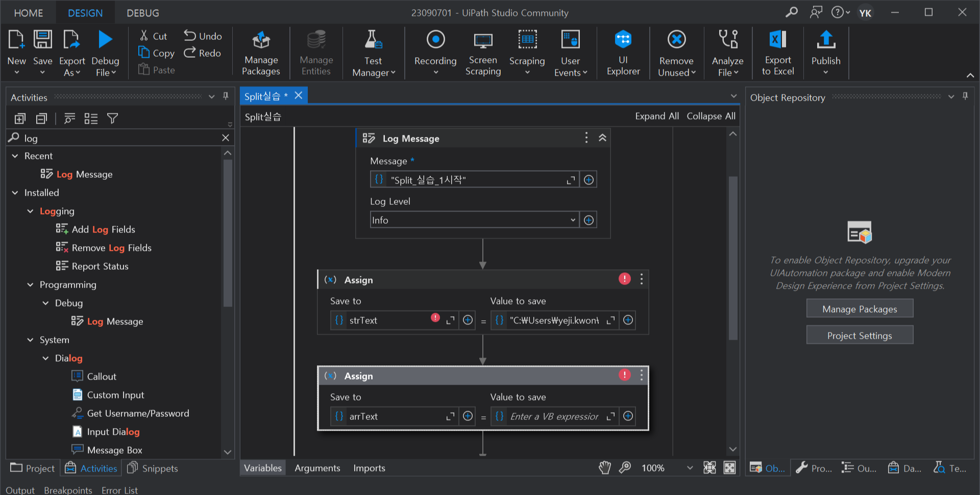Switch to the HOME tab
The width and height of the screenshot is (980, 495).
pyautogui.click(x=29, y=13)
